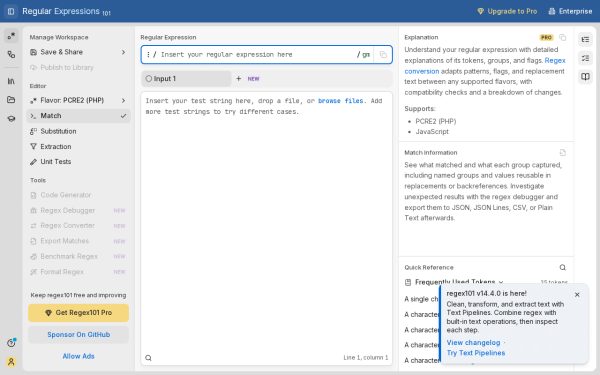Copy the regular expression to clipboard
The width and height of the screenshot is (600, 375).
[x=383, y=55]
